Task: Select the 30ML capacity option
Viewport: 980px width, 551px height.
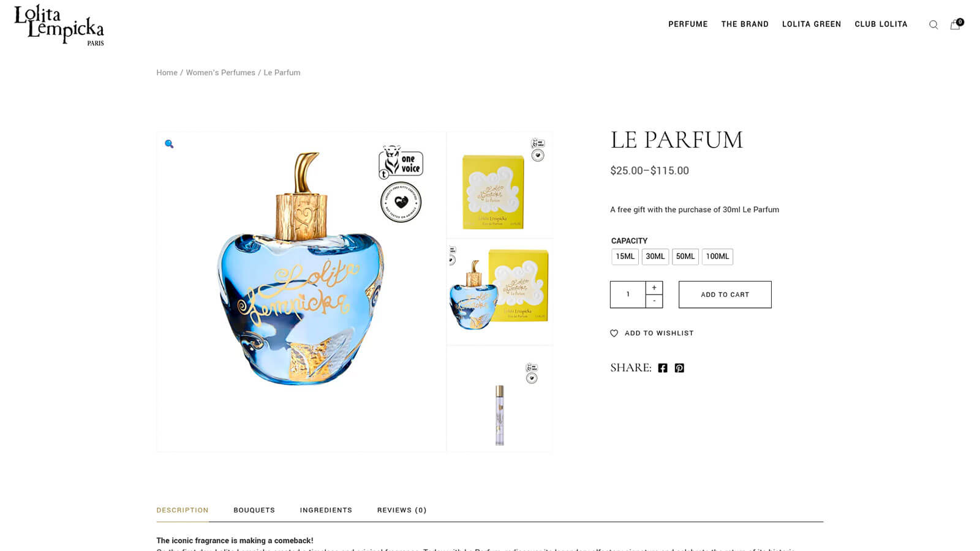Action: [x=655, y=257]
